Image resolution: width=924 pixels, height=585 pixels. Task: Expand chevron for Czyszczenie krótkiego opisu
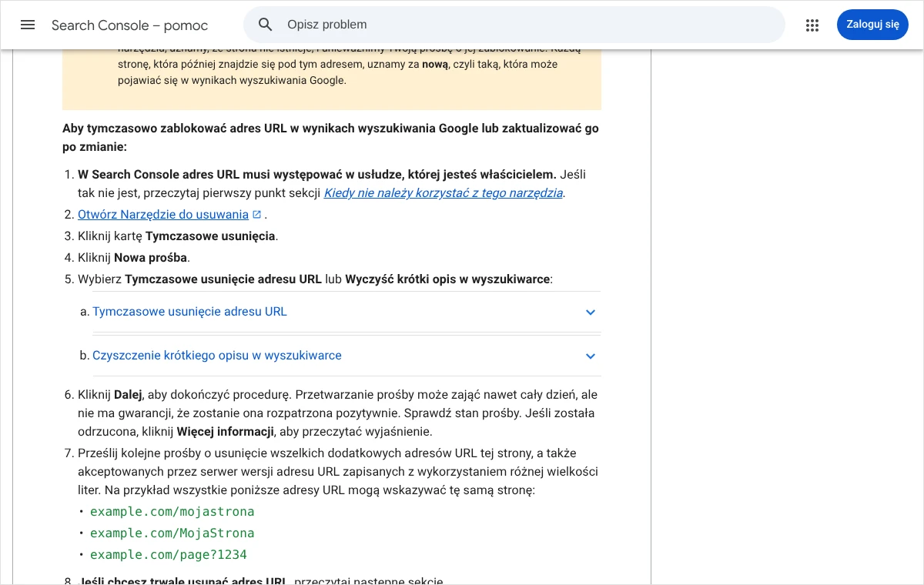coord(591,356)
